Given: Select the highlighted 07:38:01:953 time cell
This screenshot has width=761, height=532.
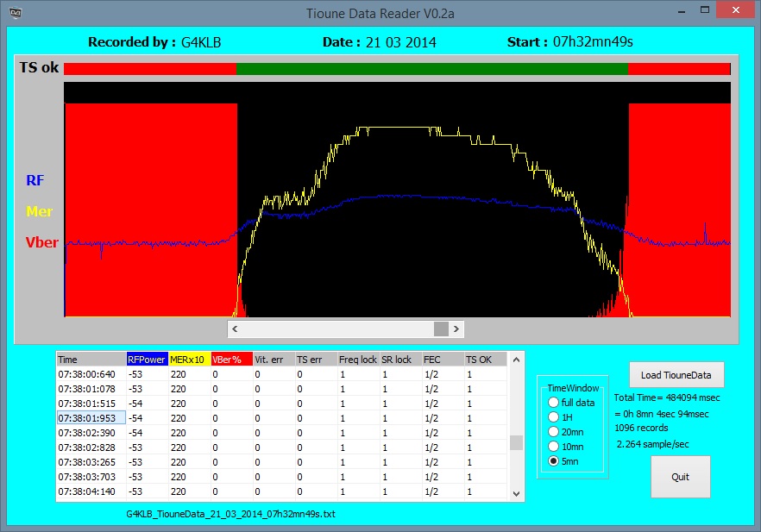Looking at the screenshot, I should (x=91, y=418).
